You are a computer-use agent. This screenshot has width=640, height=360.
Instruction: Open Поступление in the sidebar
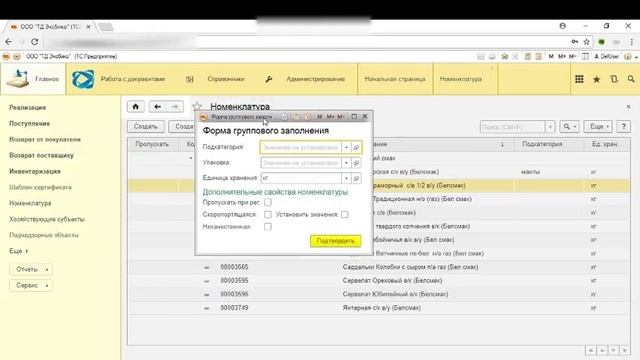tap(29, 124)
